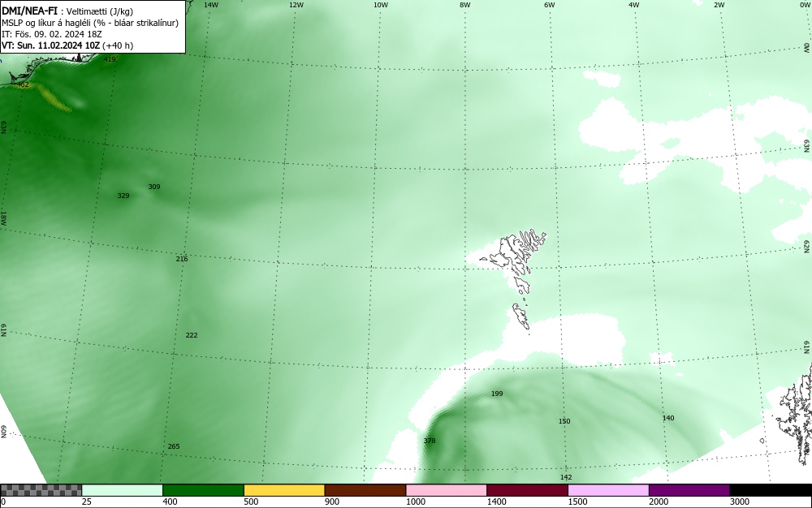Click the map value 199
This screenshot has height=508, width=812.
(x=497, y=394)
